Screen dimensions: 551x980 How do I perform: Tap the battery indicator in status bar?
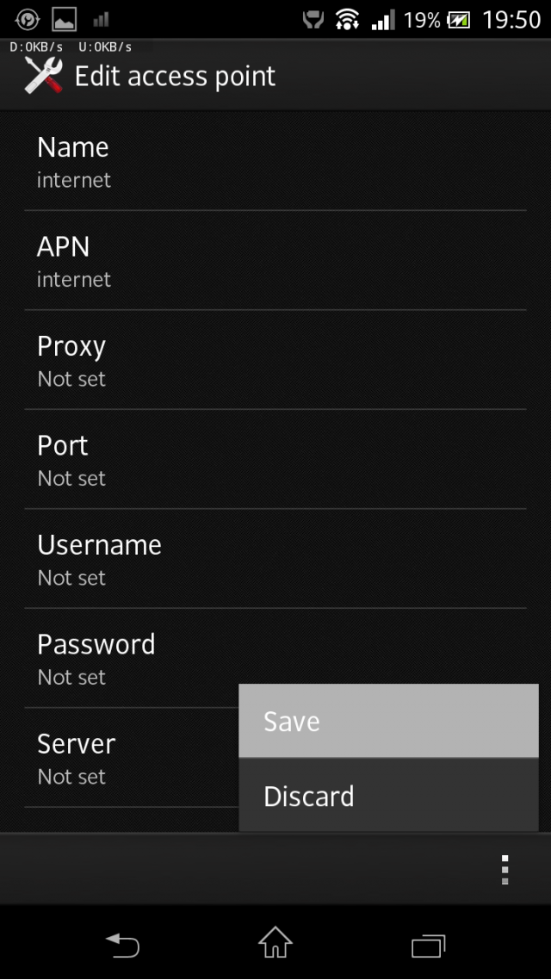(457, 20)
